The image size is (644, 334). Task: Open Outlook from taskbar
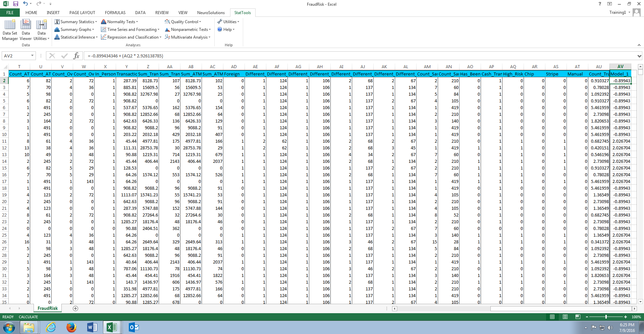coord(133,327)
